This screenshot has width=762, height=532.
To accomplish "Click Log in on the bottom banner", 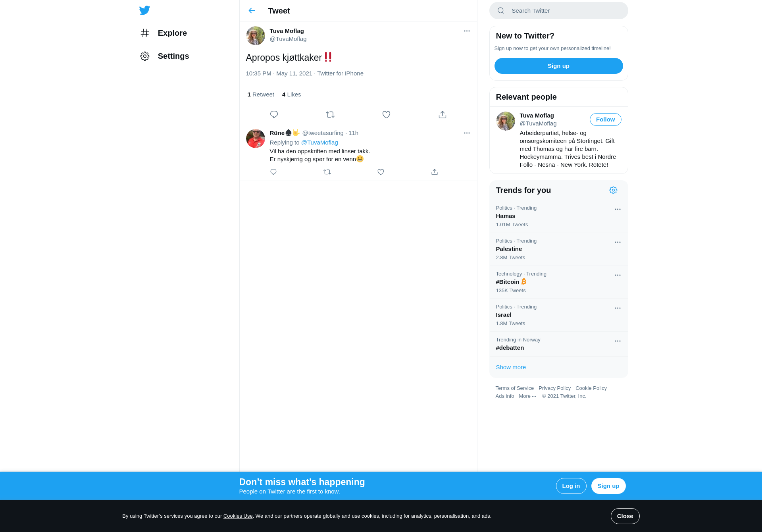I will (571, 486).
